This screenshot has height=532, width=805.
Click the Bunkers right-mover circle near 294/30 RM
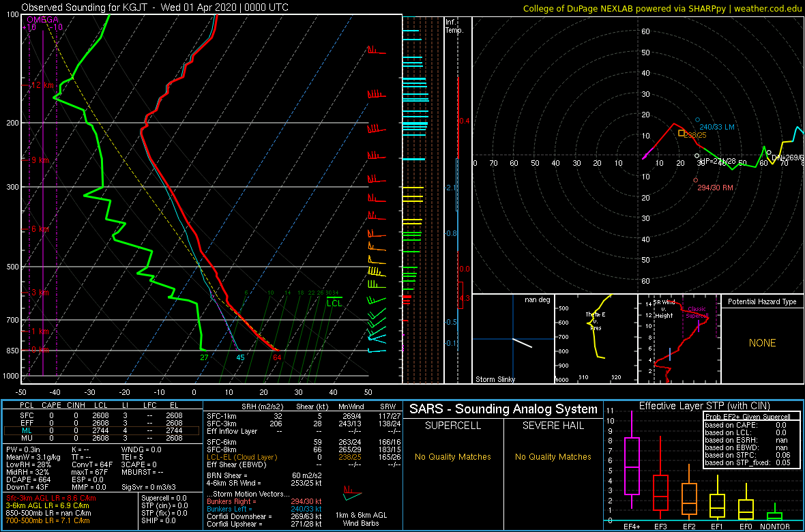[x=696, y=180]
